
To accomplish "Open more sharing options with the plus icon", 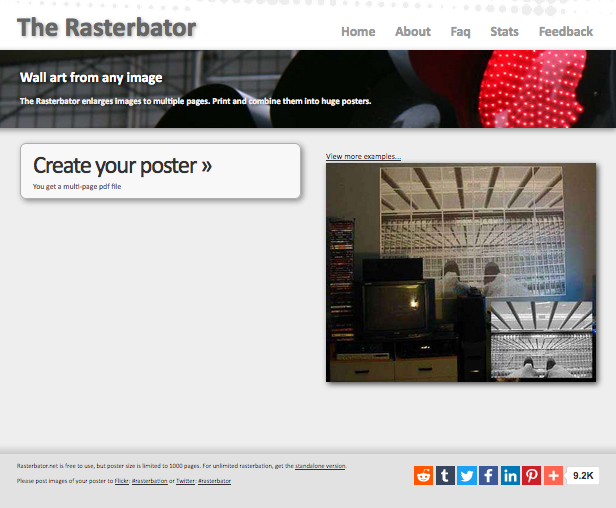I will [x=554, y=475].
